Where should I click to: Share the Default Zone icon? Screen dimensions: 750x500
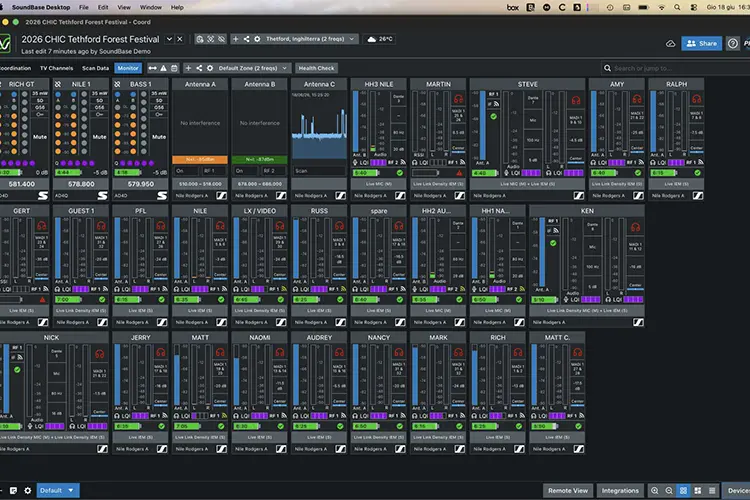point(199,68)
